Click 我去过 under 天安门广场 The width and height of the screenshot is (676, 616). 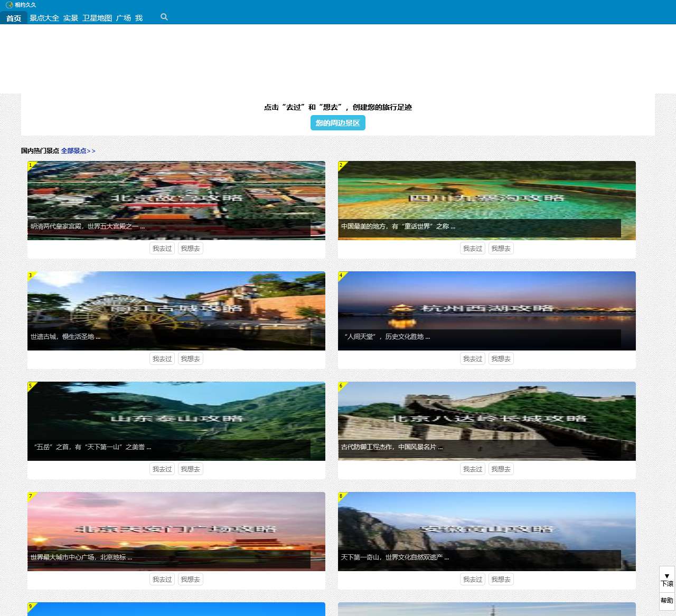(x=162, y=580)
